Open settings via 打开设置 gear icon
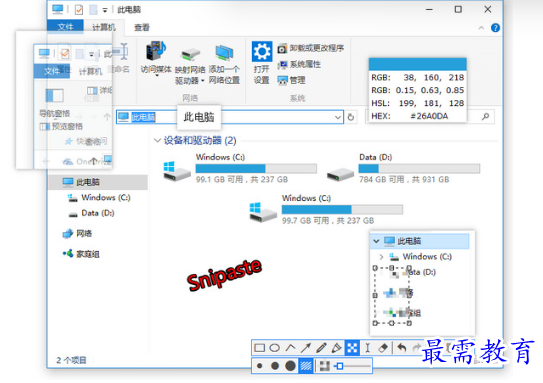Screen dimensions: 543x383 click(x=261, y=62)
